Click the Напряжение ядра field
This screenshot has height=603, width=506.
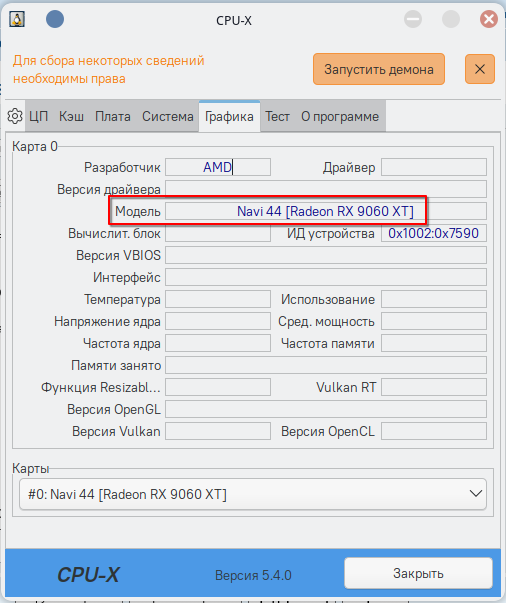click(218, 321)
